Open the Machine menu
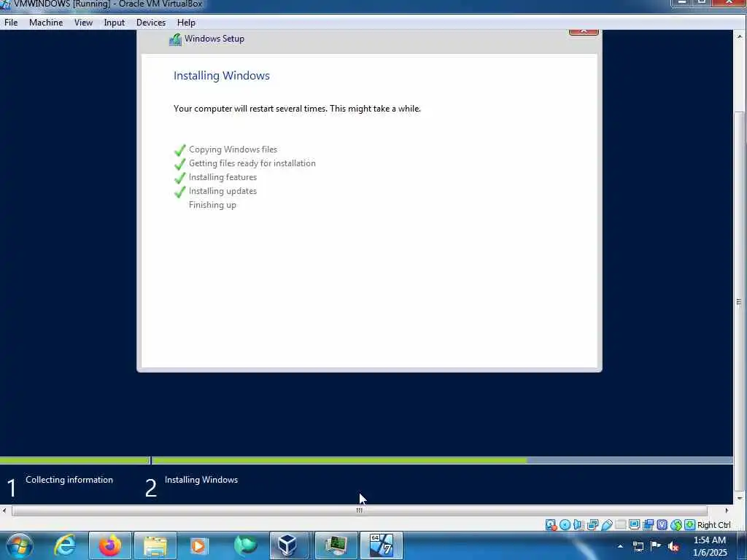747x560 pixels. 46,23
